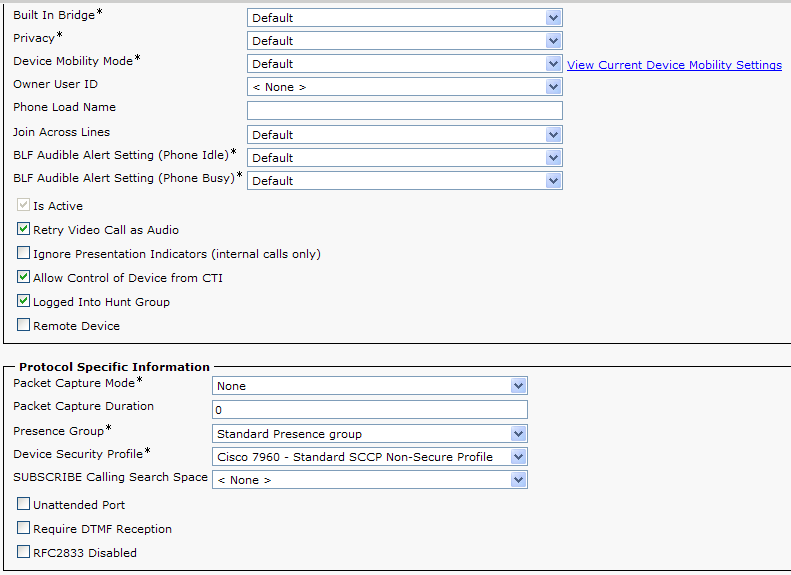Open the Device Security Profile dropdown
The image size is (791, 575).
click(x=369, y=457)
